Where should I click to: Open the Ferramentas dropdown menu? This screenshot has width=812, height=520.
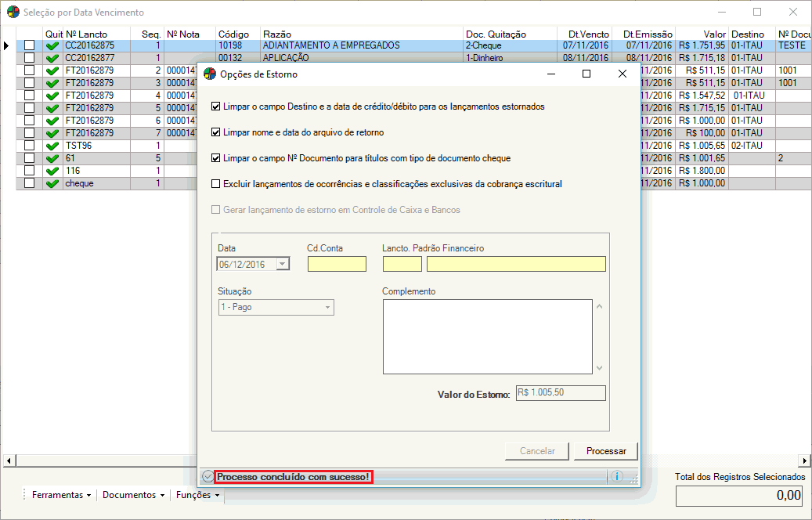point(61,495)
